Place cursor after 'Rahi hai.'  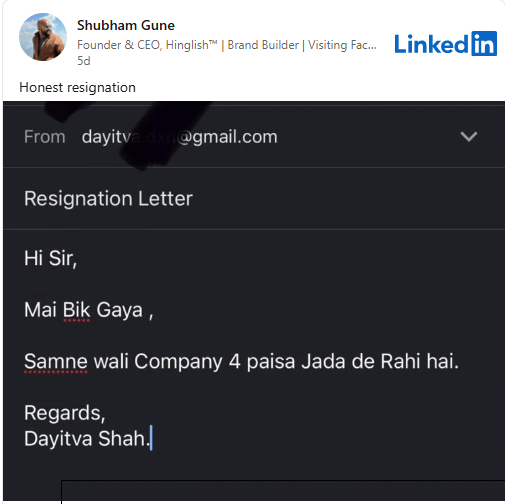click(460, 361)
